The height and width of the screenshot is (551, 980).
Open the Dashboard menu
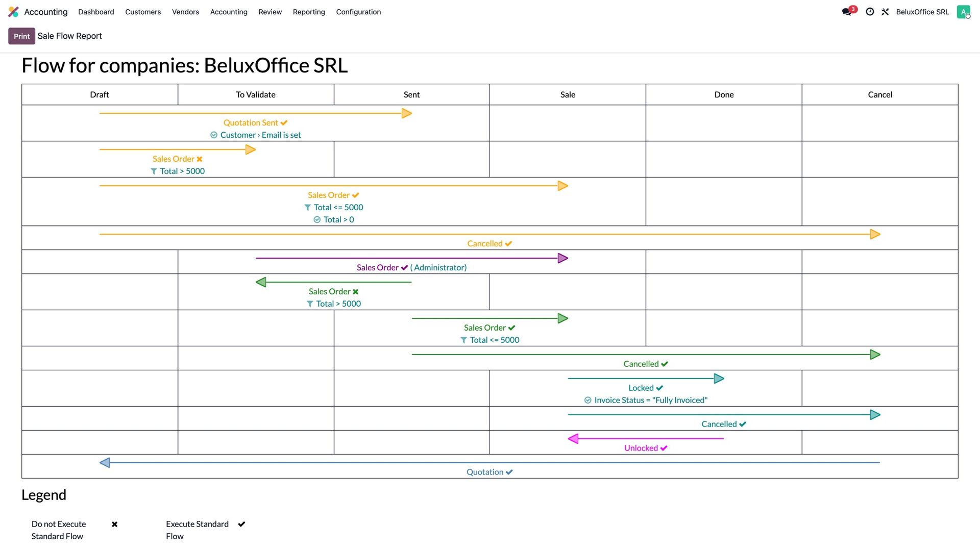coord(96,12)
